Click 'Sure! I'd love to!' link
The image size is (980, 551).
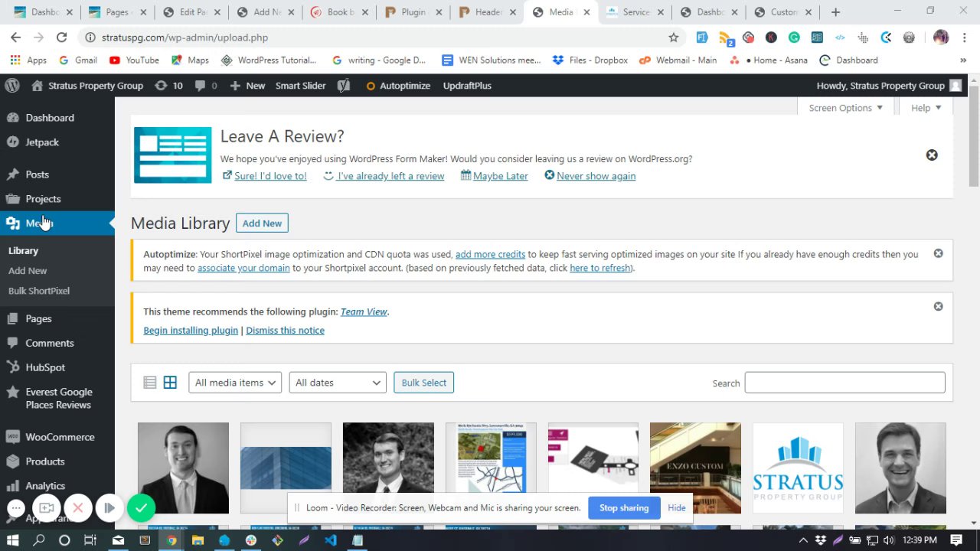point(270,176)
